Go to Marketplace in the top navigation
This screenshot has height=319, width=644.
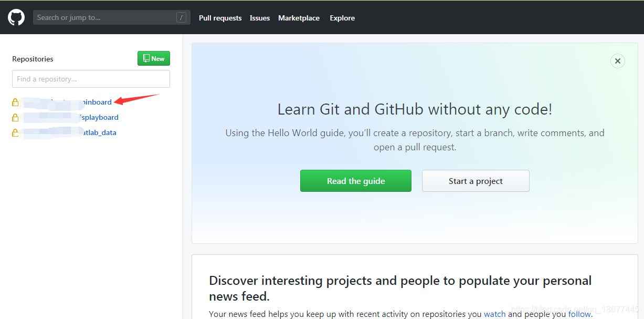pos(299,18)
